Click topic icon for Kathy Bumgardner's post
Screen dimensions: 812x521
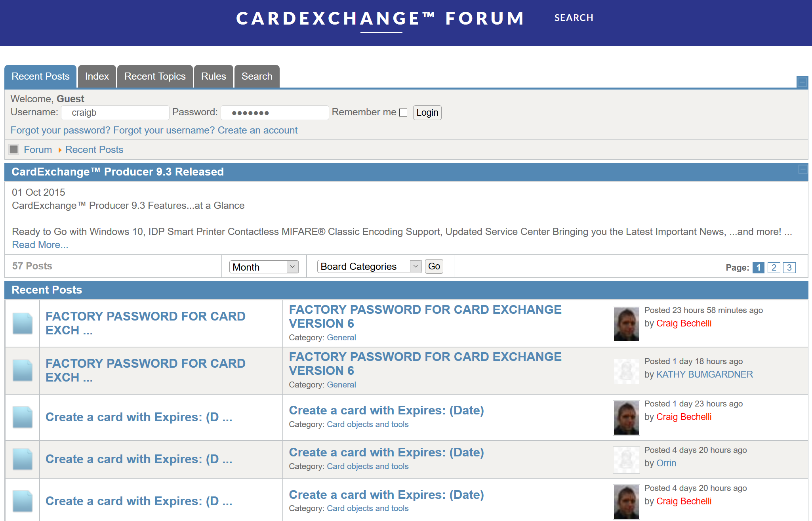23,370
